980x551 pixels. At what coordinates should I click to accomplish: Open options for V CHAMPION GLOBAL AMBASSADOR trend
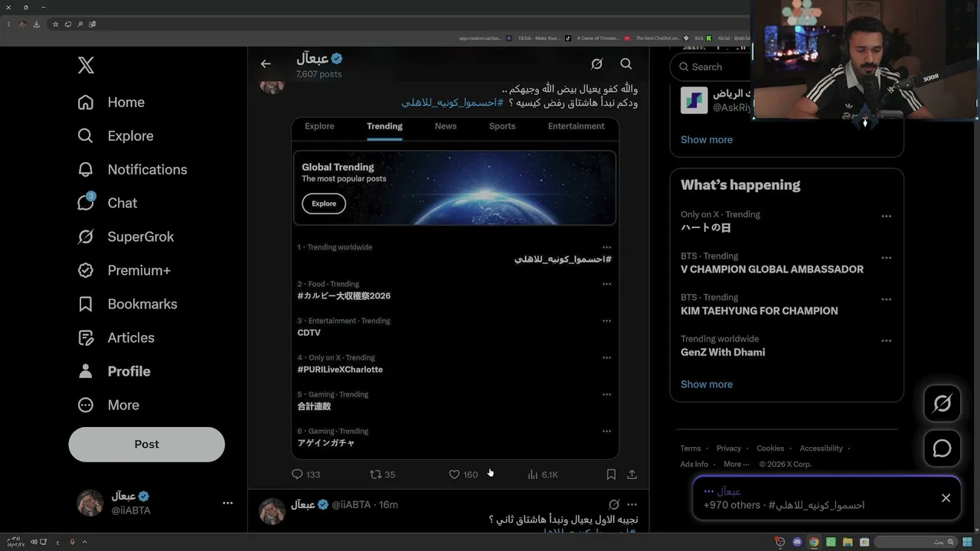click(886, 258)
